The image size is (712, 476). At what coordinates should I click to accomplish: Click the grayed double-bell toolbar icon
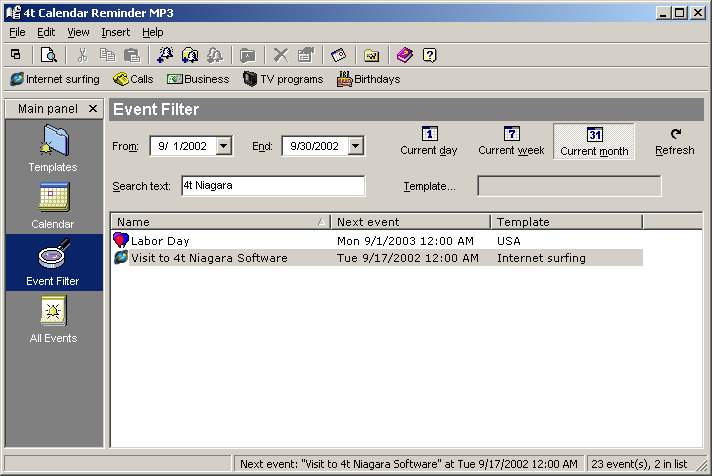[x=214, y=55]
